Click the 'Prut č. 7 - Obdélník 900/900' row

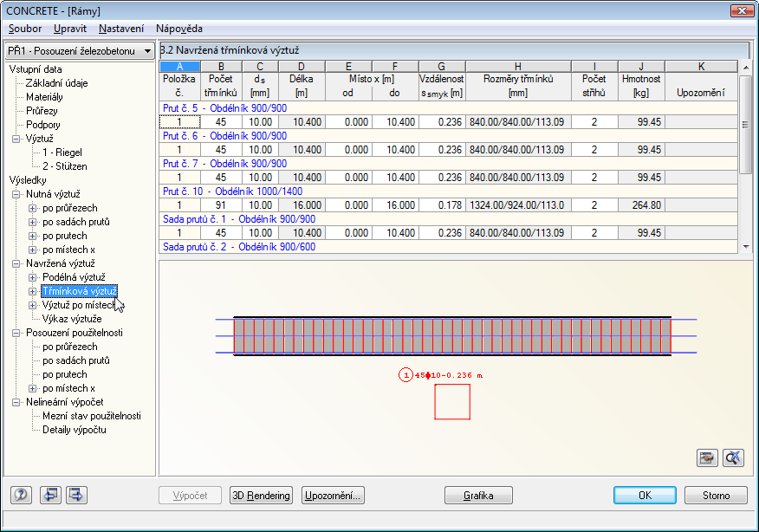[448, 164]
